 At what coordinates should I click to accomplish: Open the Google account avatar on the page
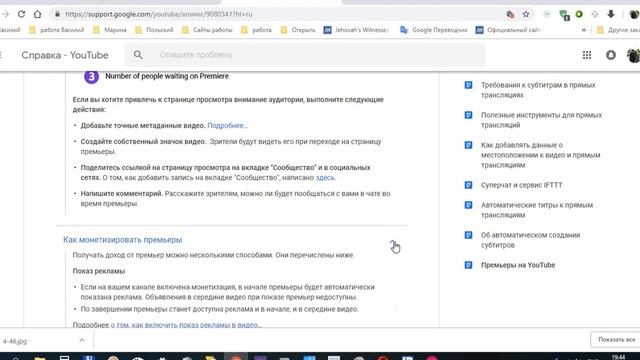(634, 55)
